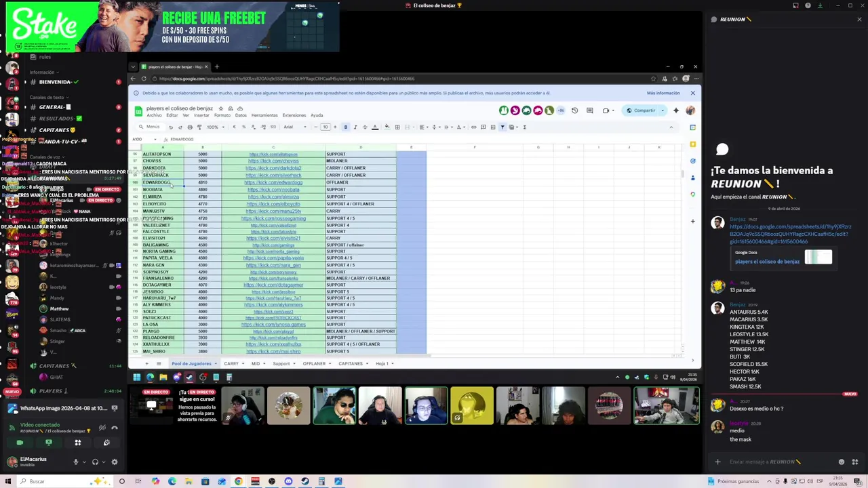The height and width of the screenshot is (488, 868).
Task: Star the players el coliseo de benjaz document
Action: [x=221, y=108]
